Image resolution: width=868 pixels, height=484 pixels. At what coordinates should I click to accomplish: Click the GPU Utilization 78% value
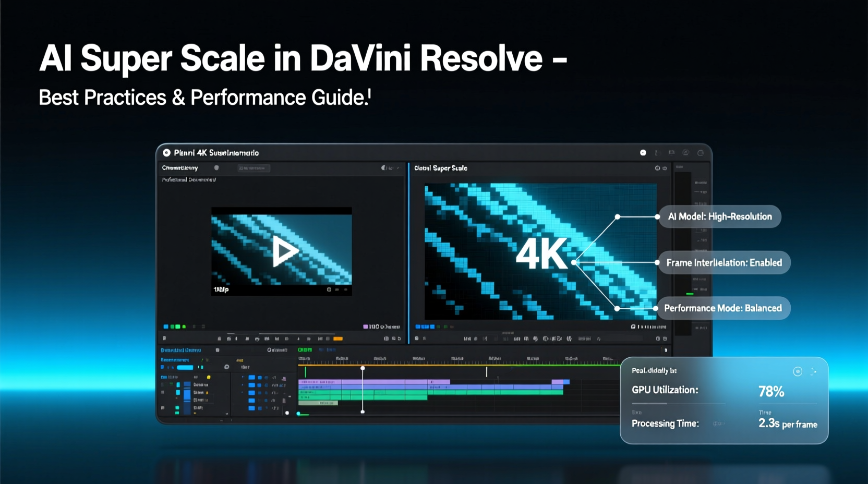pos(771,392)
